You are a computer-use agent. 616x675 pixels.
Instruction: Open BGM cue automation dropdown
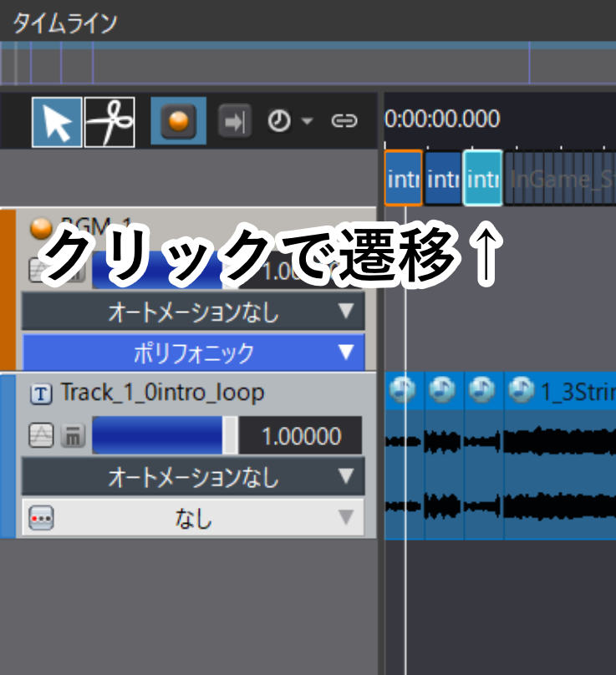click(x=193, y=312)
